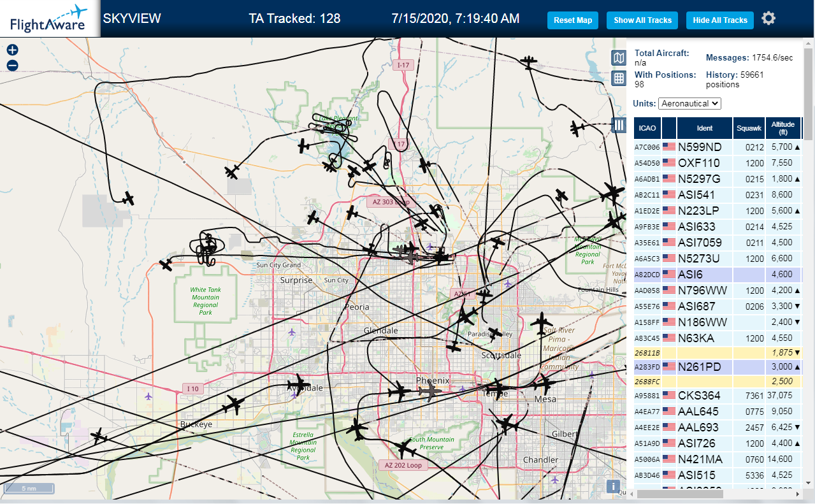Viewport: 815px width, 504px height.
Task: Select the N5273U ident cell
Action: tap(705, 259)
